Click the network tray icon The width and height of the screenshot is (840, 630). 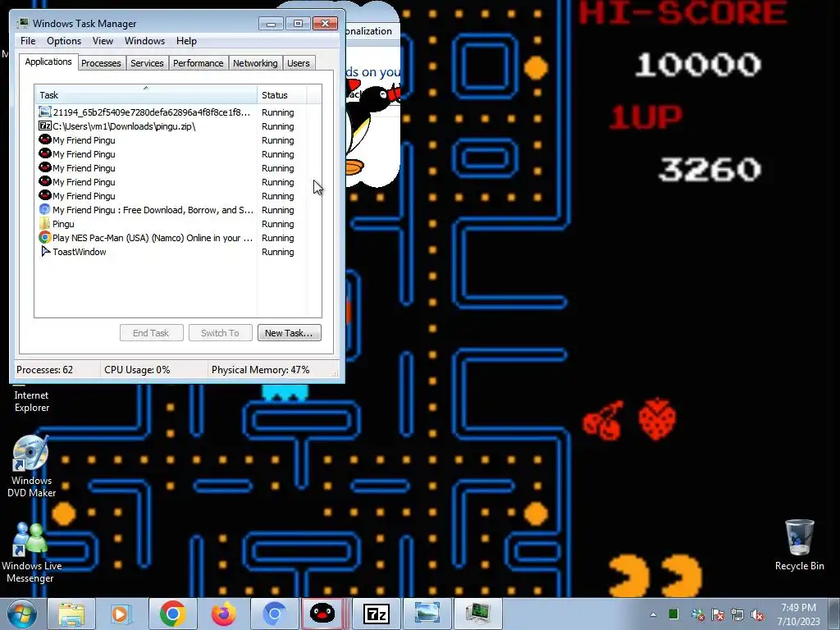pos(737,615)
